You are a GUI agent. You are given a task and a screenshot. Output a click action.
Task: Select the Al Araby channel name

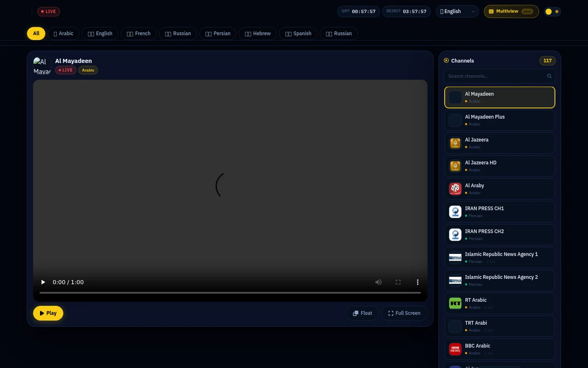click(x=475, y=186)
